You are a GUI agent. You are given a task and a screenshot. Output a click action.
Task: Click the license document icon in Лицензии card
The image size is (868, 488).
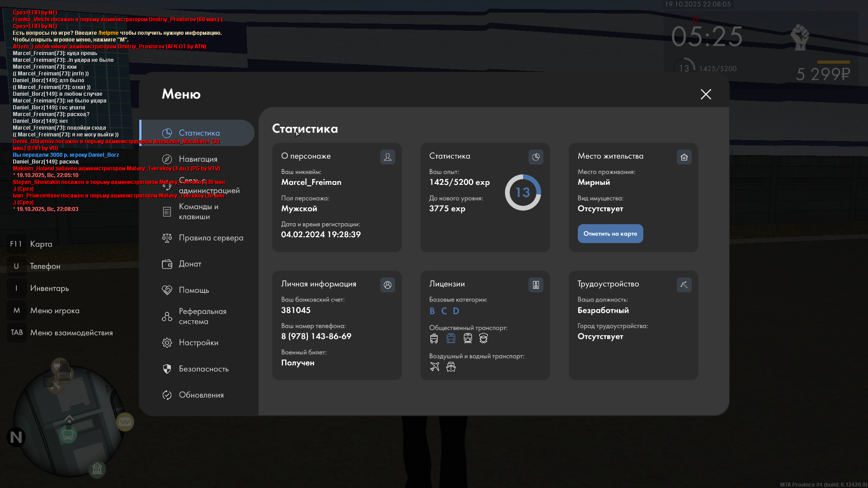pos(536,285)
